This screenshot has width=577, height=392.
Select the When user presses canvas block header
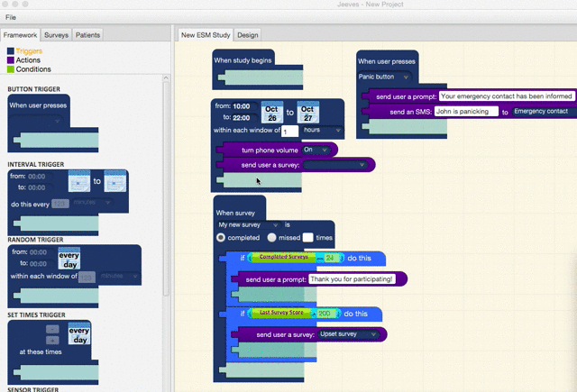(x=387, y=61)
